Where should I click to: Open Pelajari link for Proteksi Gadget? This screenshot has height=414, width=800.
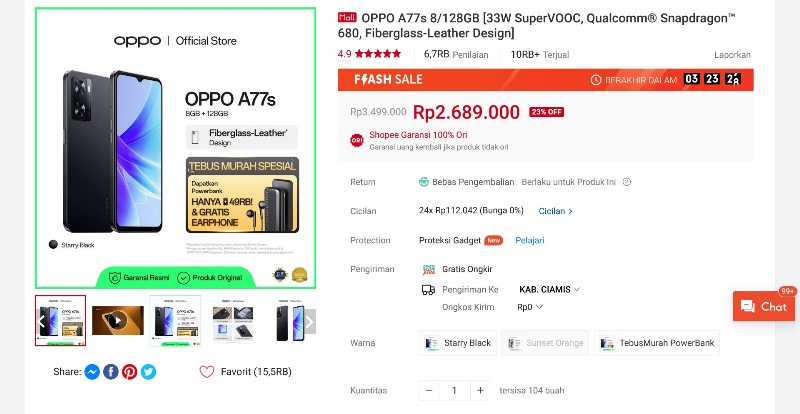(530, 240)
